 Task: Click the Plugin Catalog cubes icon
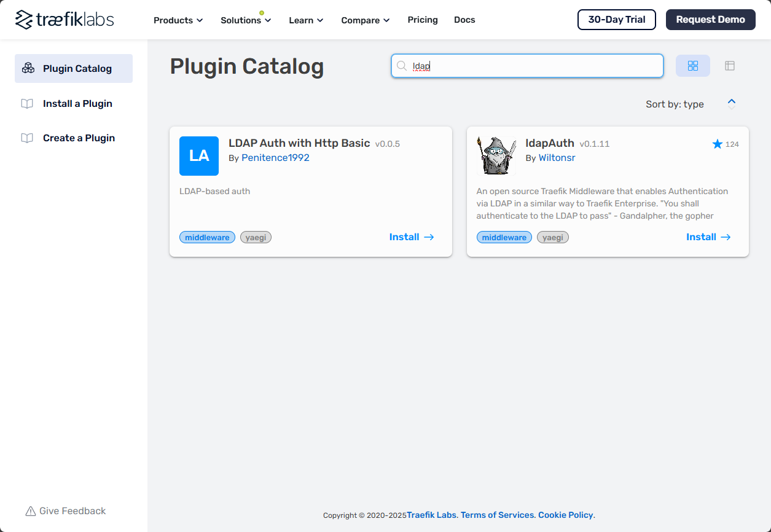pyautogui.click(x=28, y=68)
